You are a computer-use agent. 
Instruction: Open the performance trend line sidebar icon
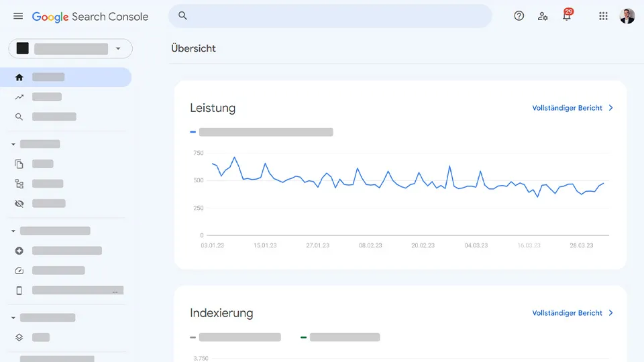click(19, 97)
